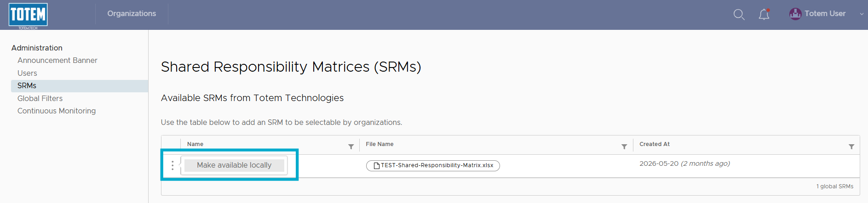Click the row actions three-dot icon
Image resolution: width=868 pixels, height=203 pixels.
tap(172, 165)
